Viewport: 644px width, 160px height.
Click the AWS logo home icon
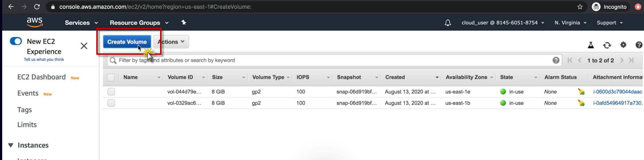pos(35,22)
